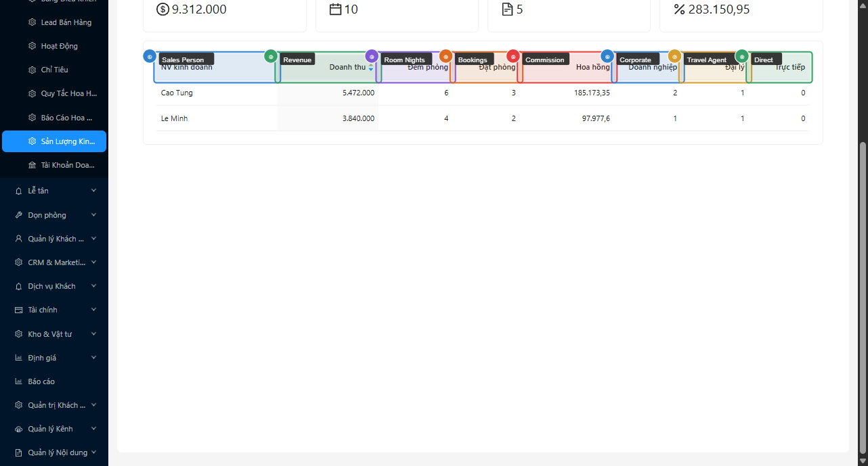Click the card icon next to Tài chính

[18, 310]
